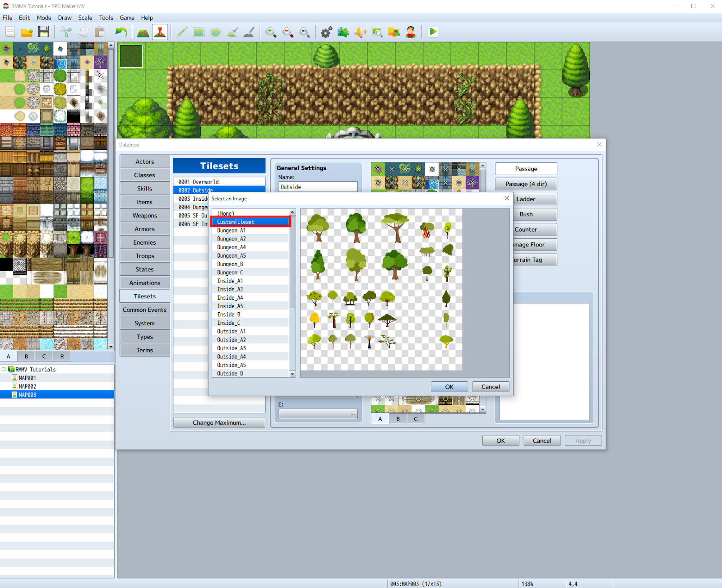Select the Flood Fill tool
Viewport: 722px width, 588px height.
(232, 32)
